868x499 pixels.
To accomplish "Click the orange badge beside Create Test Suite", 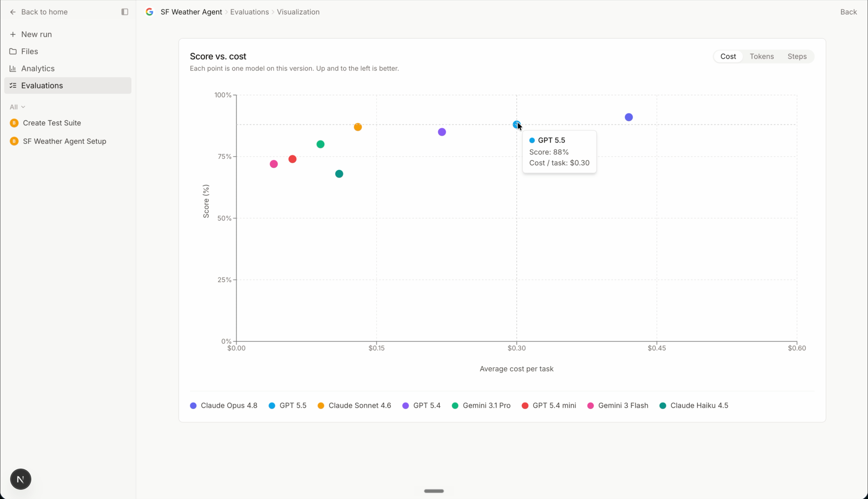I will [x=14, y=123].
